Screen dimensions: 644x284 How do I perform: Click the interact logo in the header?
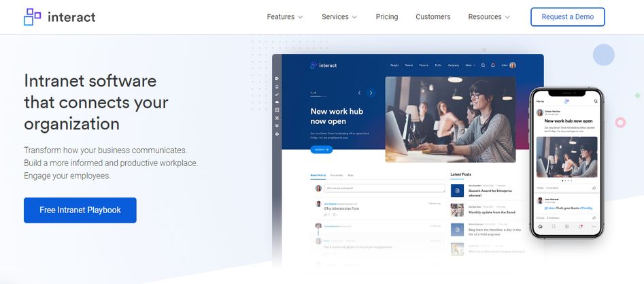[60, 17]
